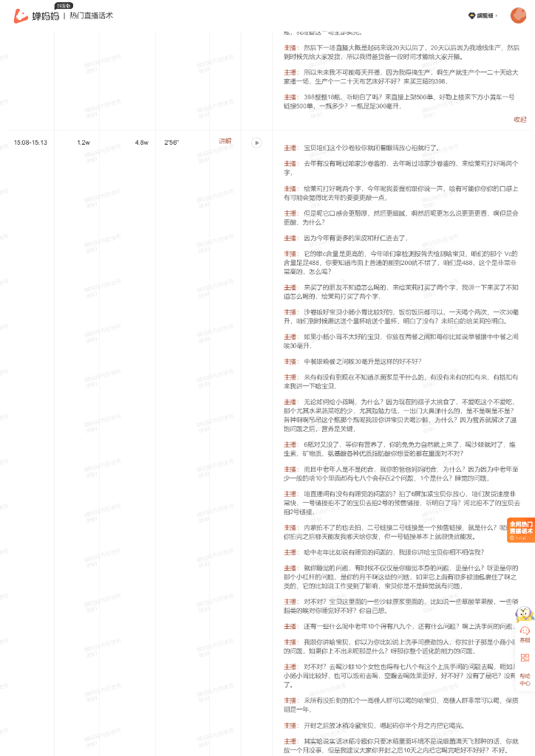Click line starting 6瓶对又没了
The height and width of the screenshot is (756, 535).
[x=400, y=450]
